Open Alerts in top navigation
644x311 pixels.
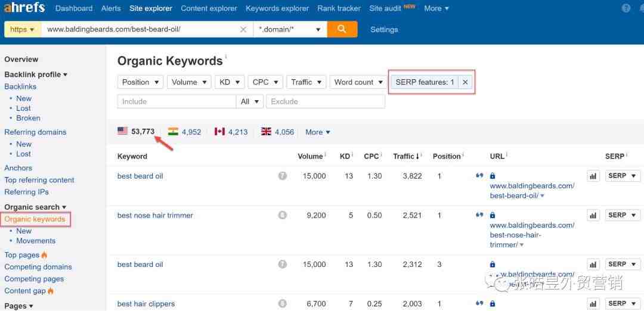(x=111, y=8)
